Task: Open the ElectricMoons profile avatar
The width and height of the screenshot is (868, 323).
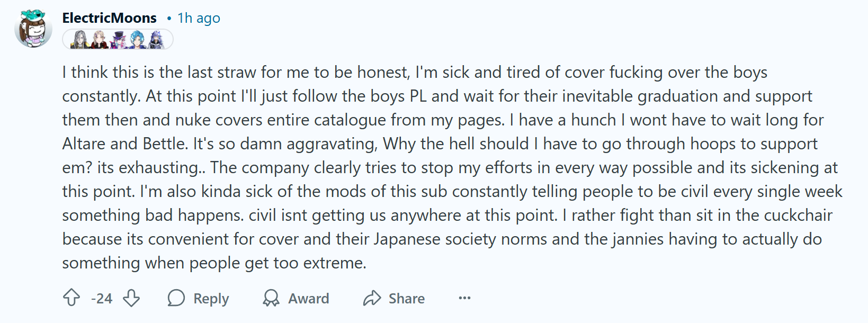Action: point(33,29)
